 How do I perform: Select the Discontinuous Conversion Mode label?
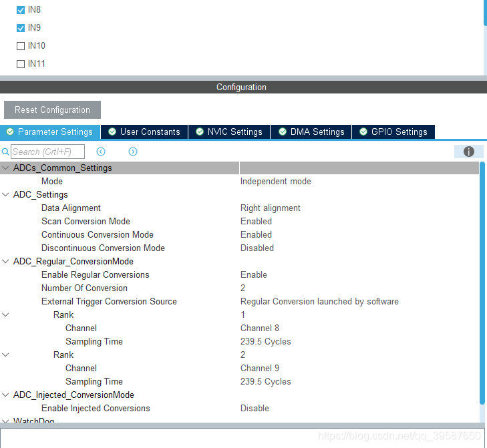tap(103, 248)
